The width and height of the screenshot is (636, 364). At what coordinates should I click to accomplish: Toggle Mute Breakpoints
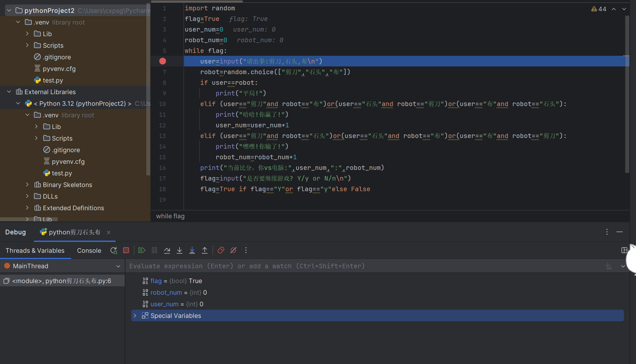[233, 251]
